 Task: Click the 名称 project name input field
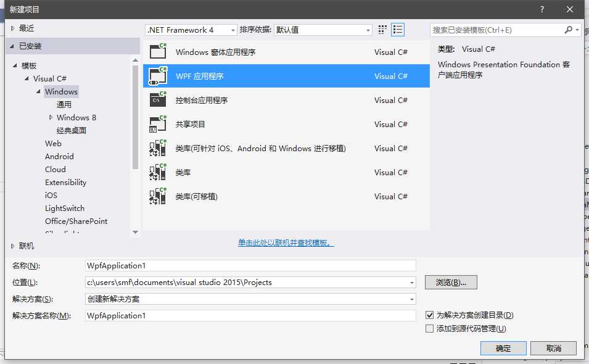[250, 265]
